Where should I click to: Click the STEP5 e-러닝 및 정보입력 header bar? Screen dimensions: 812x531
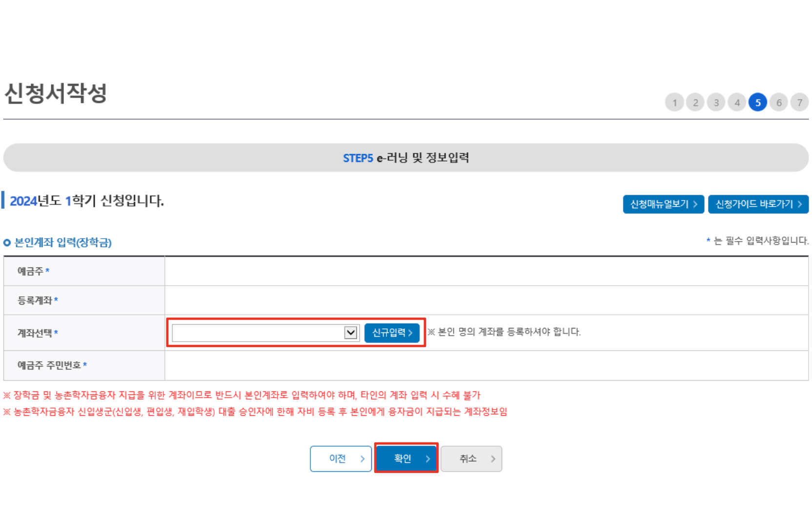[x=406, y=158]
